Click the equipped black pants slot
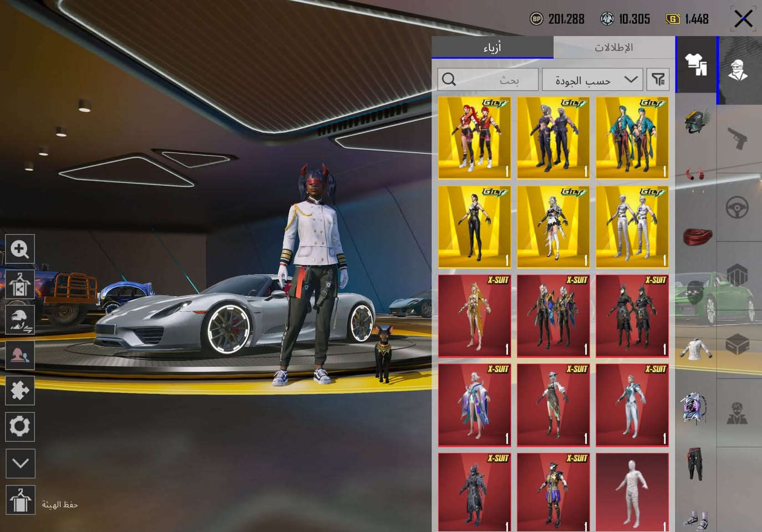Image resolution: width=762 pixels, height=532 pixels. click(x=695, y=464)
